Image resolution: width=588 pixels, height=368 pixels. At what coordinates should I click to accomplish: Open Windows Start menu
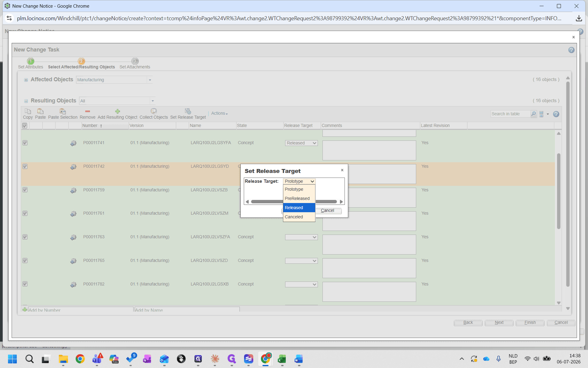12,359
